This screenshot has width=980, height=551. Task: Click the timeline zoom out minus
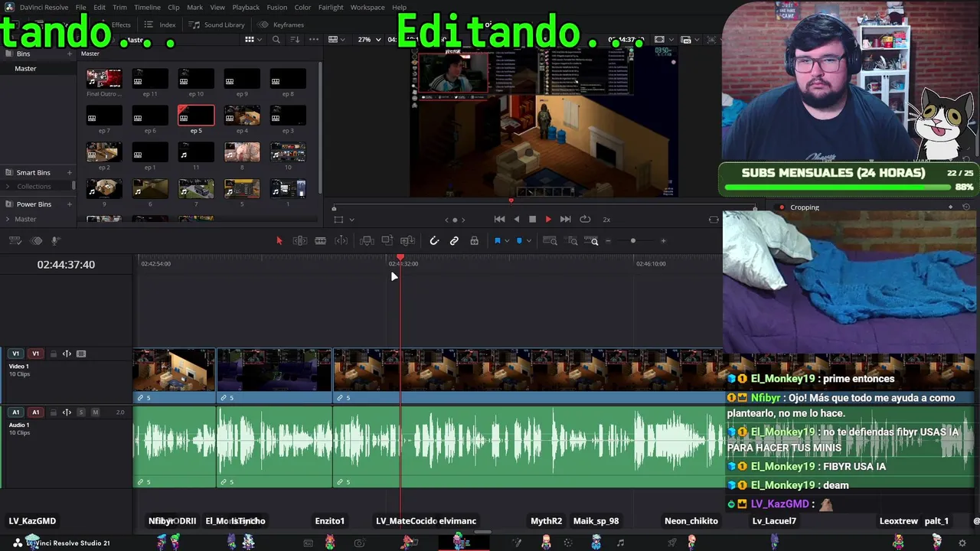coord(609,241)
